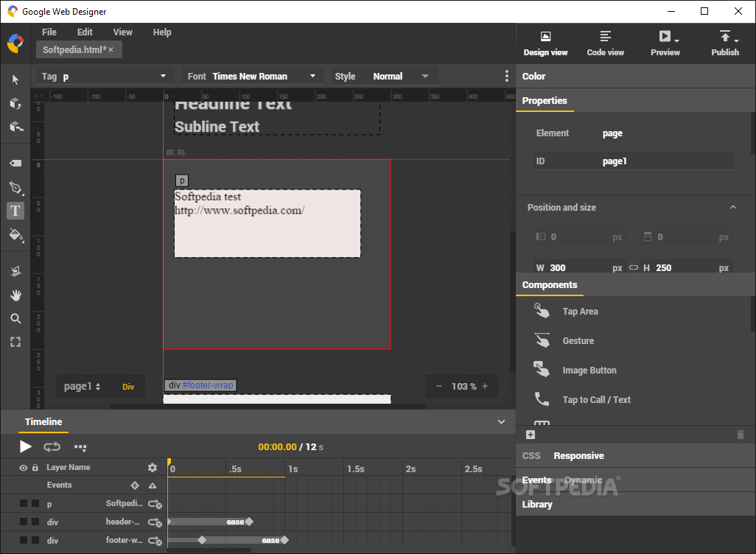Viewport: 756px width, 554px height.
Task: Select the Pen tool
Action: pos(15,188)
